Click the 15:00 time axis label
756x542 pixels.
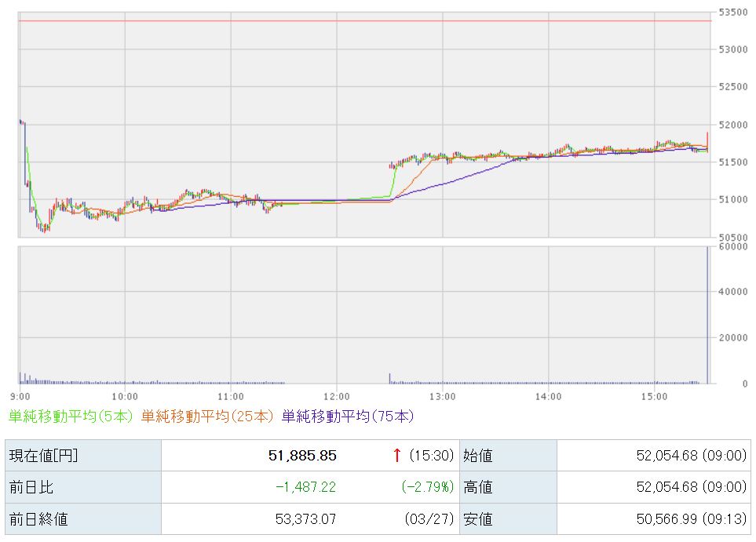[654, 396]
